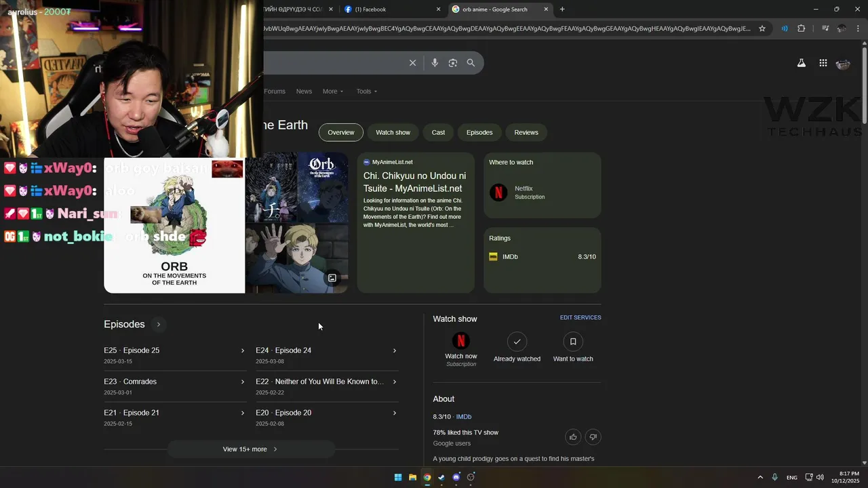The width and height of the screenshot is (868, 488).
Task: Open Discord from the taskbar
Action: 456,477
